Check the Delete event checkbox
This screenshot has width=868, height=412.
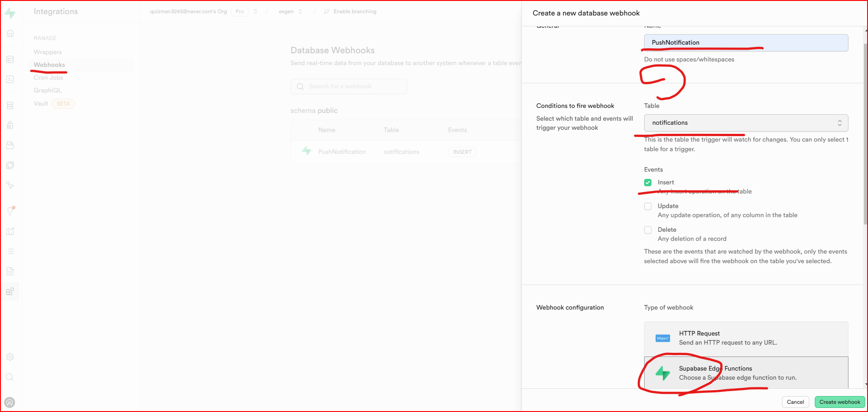(x=648, y=230)
